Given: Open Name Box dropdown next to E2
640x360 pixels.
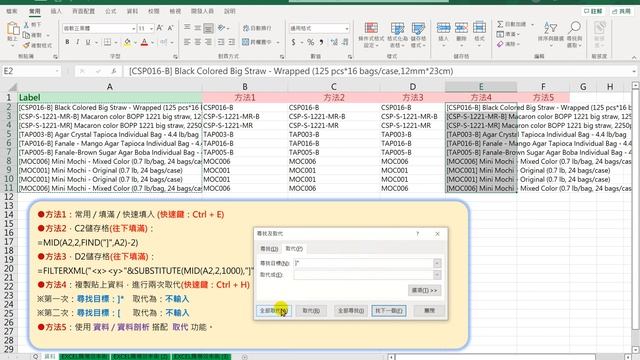Looking at the screenshot, I should [57, 71].
